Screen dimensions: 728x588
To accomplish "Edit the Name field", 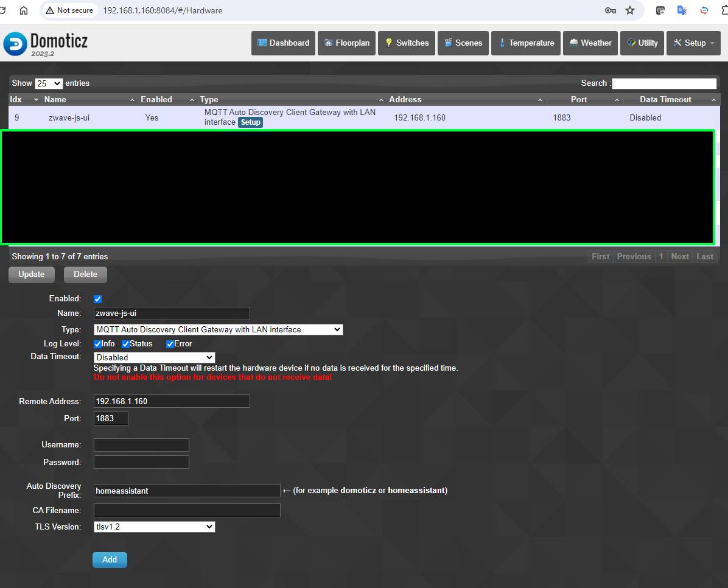I will (172, 313).
